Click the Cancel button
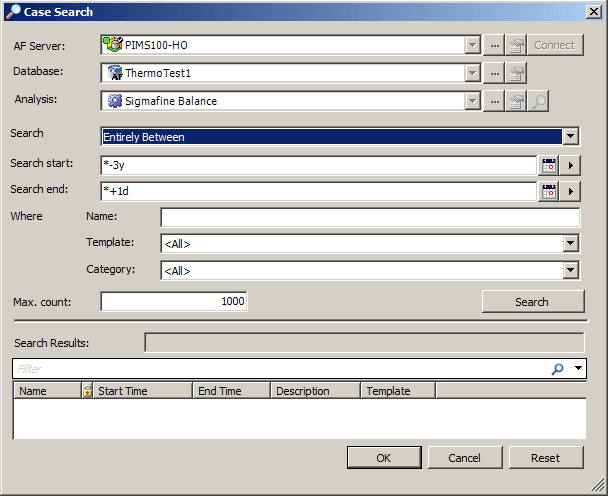The image size is (608, 496). (465, 458)
